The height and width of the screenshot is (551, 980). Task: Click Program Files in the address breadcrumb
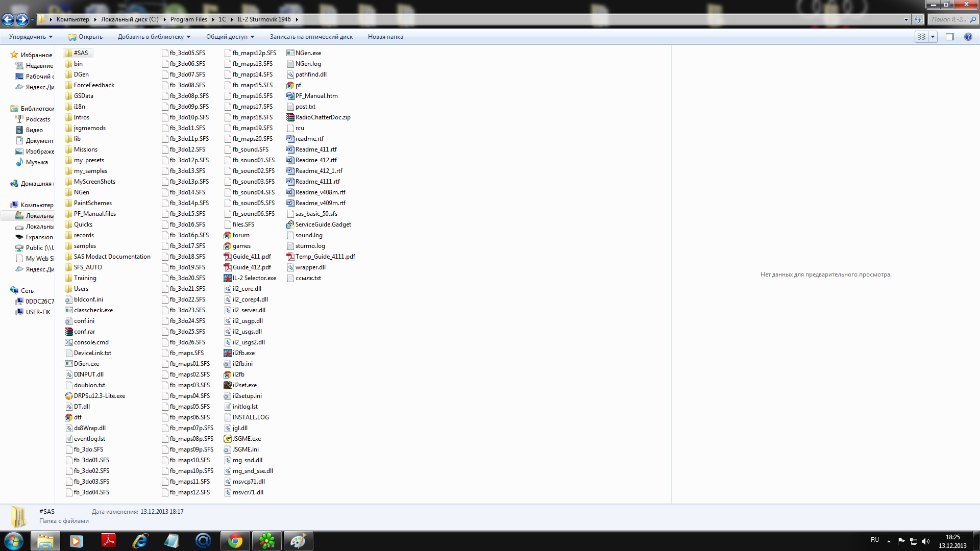tap(188, 19)
